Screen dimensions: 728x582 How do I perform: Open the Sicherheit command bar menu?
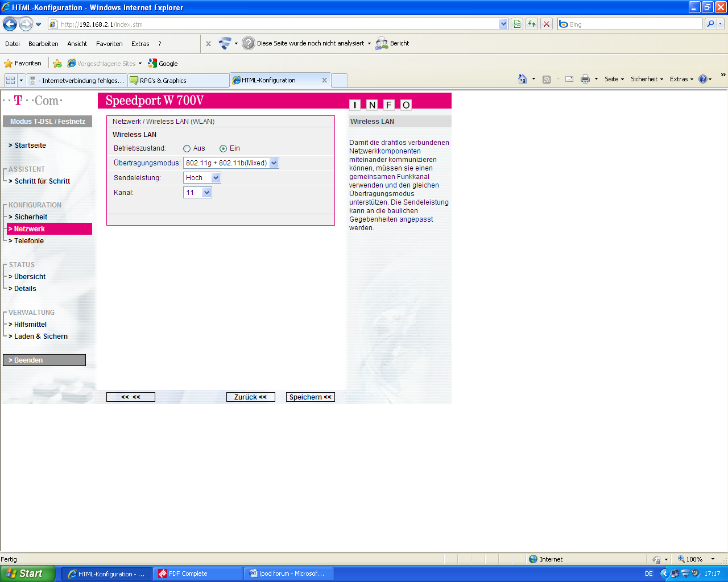pos(647,80)
